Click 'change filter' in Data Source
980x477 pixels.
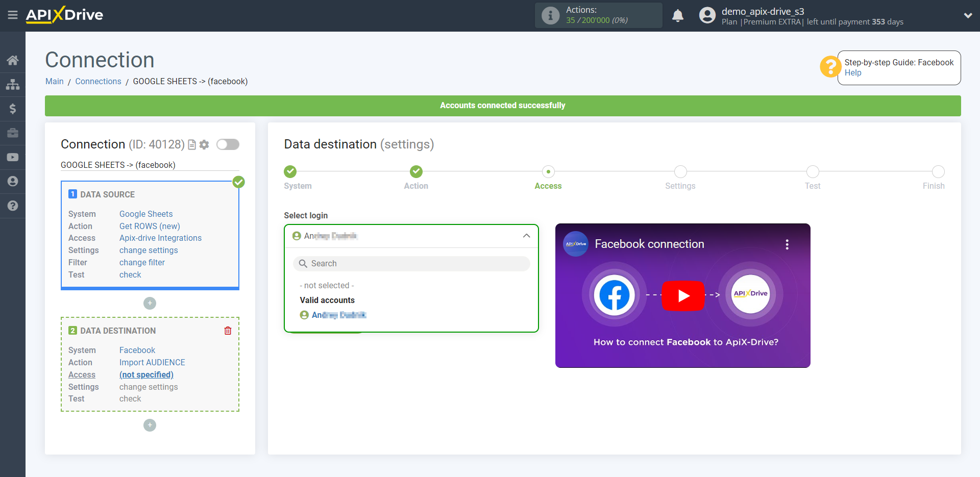point(142,263)
